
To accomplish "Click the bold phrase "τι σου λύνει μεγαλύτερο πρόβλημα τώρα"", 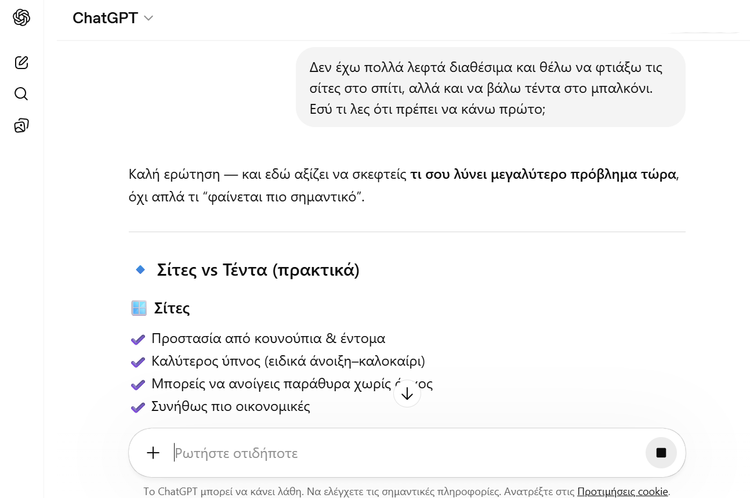I will [543, 174].
